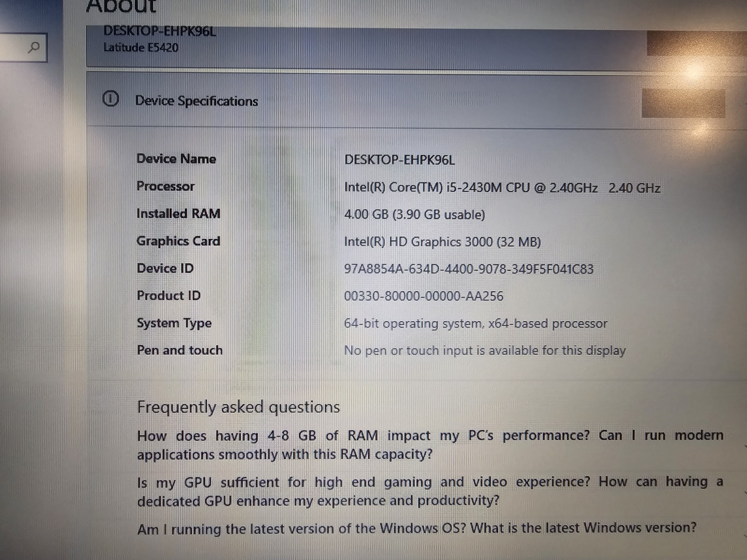
Task: Click the 'Frequently asked questions' heading
Action: [238, 407]
